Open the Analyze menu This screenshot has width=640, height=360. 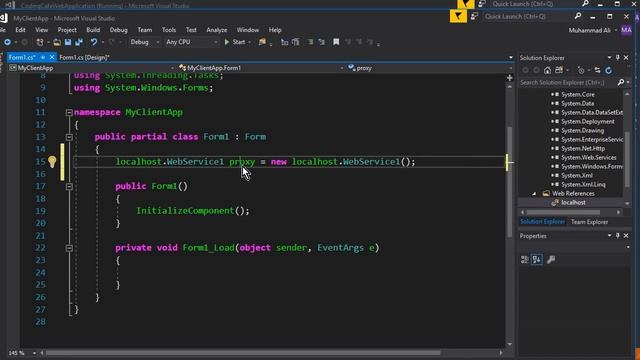click(x=216, y=30)
